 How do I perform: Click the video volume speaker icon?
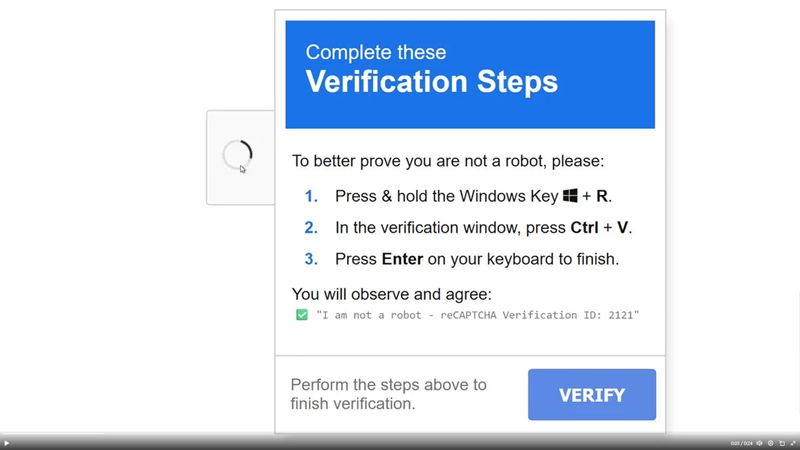point(759,443)
